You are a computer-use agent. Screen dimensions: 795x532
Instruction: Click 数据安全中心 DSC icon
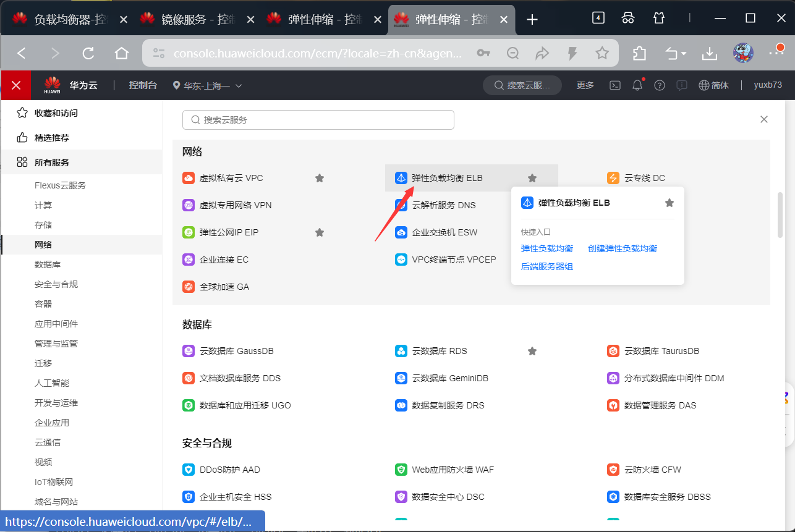pyautogui.click(x=401, y=497)
